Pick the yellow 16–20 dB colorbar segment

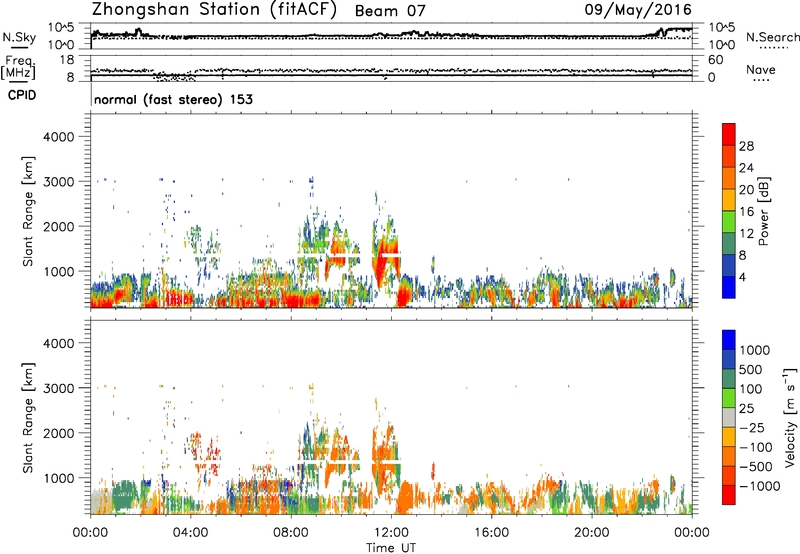point(729,200)
